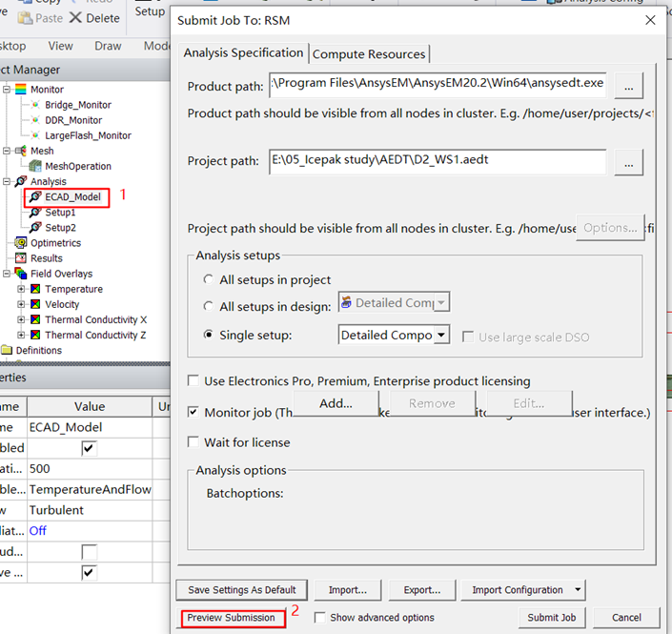Screen dimensions: 672x634
Task: Browse for Product path with ellipsis button
Action: coord(628,85)
